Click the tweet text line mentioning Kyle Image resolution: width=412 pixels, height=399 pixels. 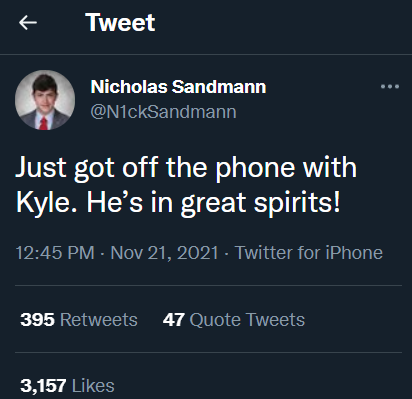pos(178,203)
